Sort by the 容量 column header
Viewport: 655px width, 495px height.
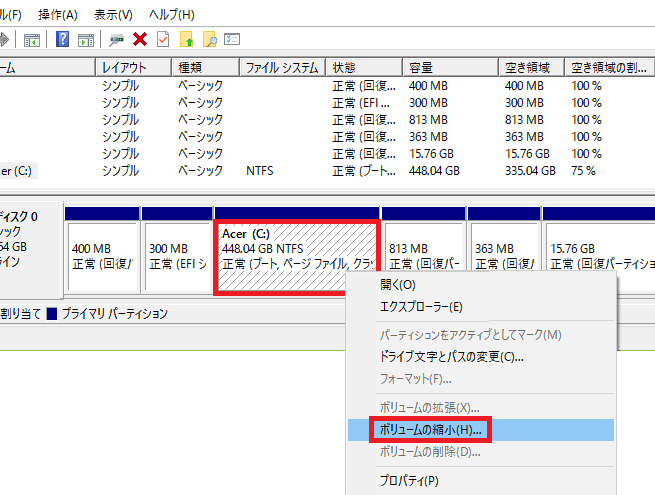(x=420, y=68)
